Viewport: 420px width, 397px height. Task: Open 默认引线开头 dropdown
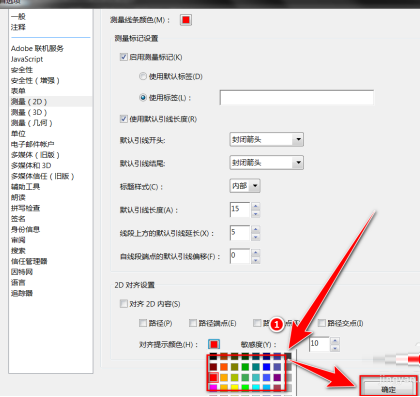[266, 140]
